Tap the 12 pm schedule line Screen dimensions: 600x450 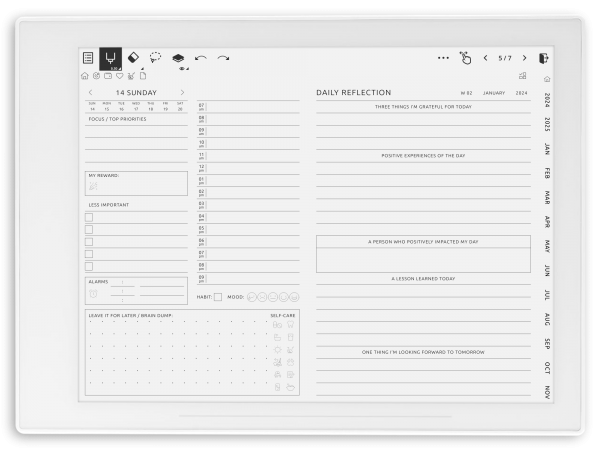click(x=248, y=168)
